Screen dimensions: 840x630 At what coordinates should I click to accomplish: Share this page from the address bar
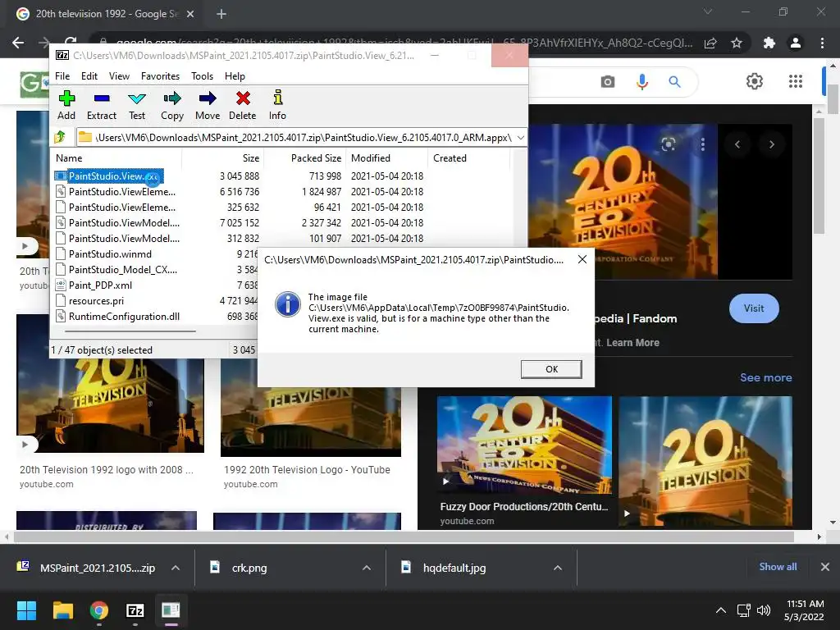click(710, 43)
